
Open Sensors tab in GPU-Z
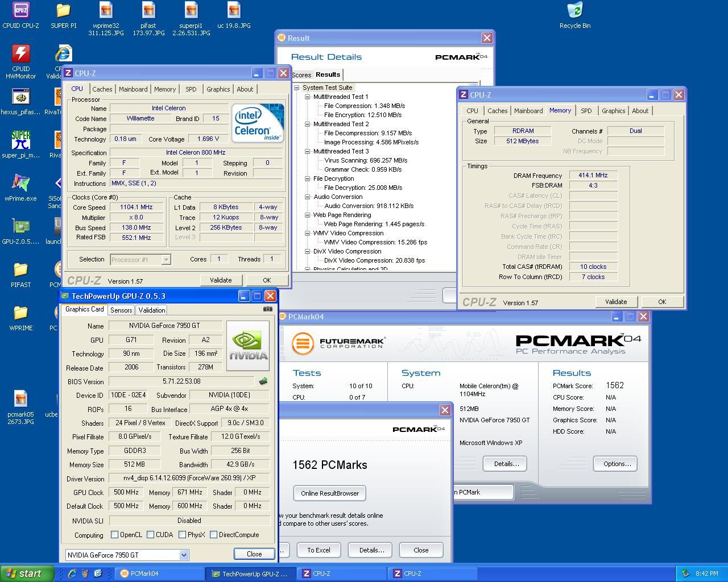click(x=121, y=310)
